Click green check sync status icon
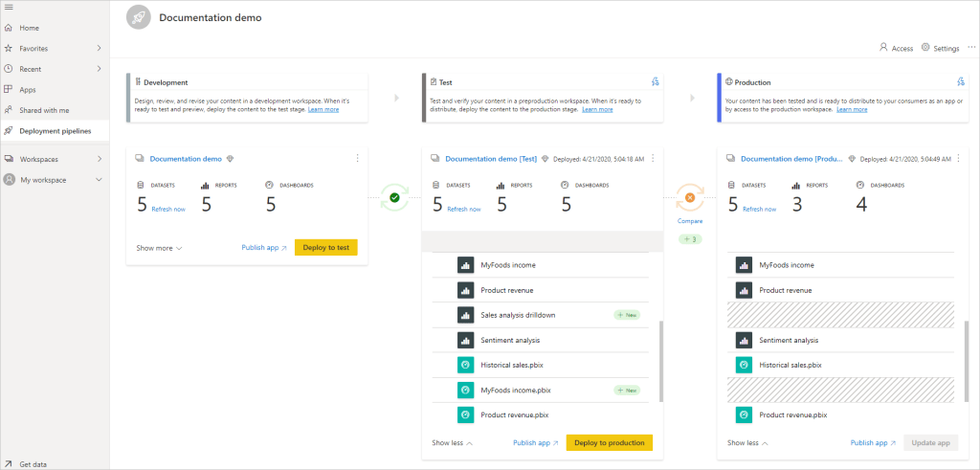 (x=394, y=198)
